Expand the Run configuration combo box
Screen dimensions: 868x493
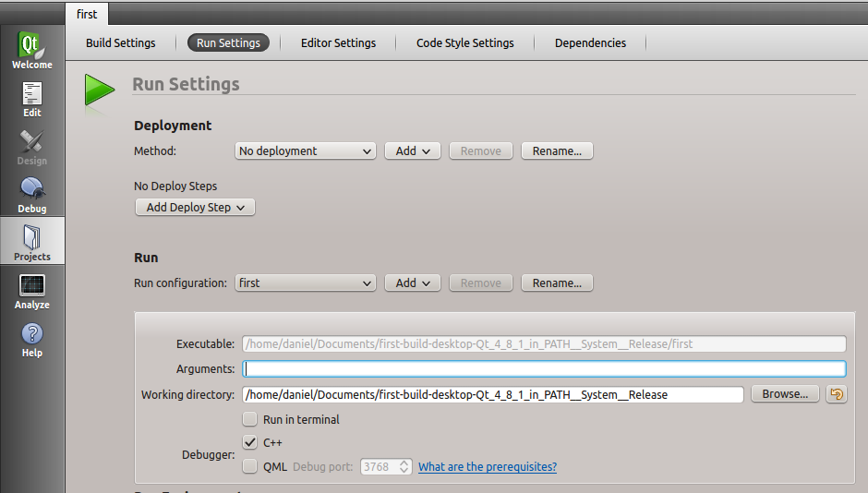point(305,283)
